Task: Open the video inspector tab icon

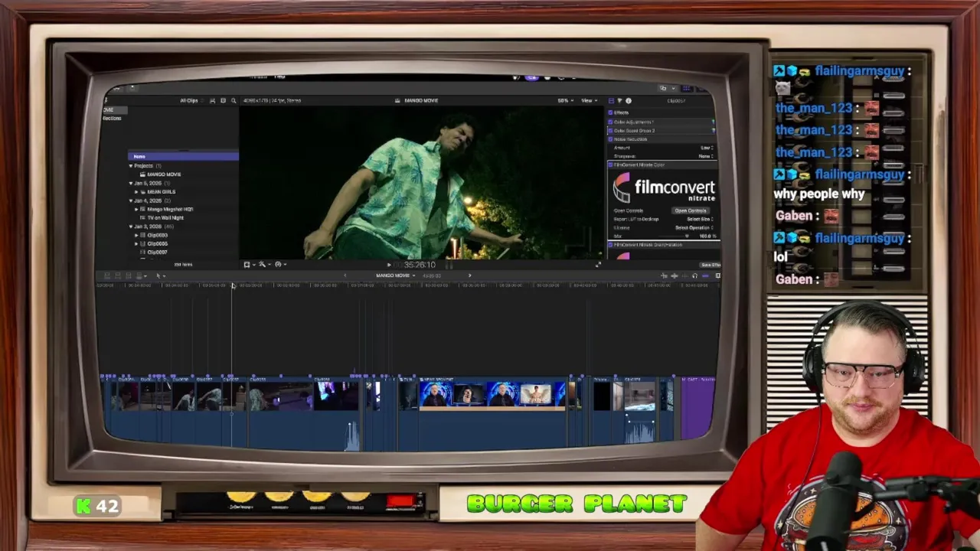Action: click(x=610, y=100)
